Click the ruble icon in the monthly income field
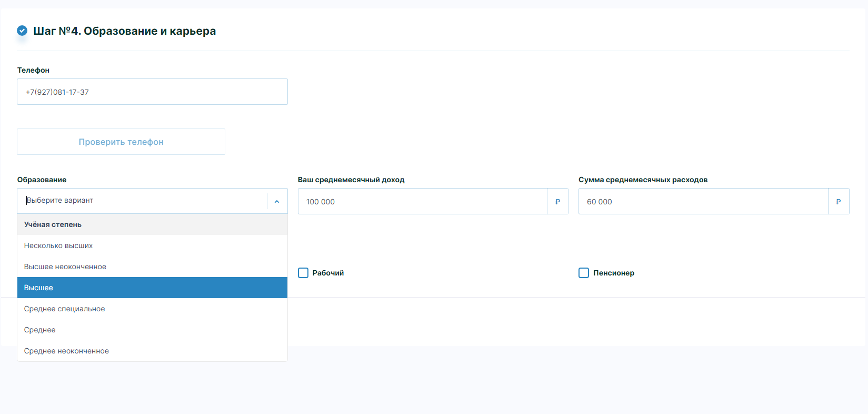 click(557, 202)
